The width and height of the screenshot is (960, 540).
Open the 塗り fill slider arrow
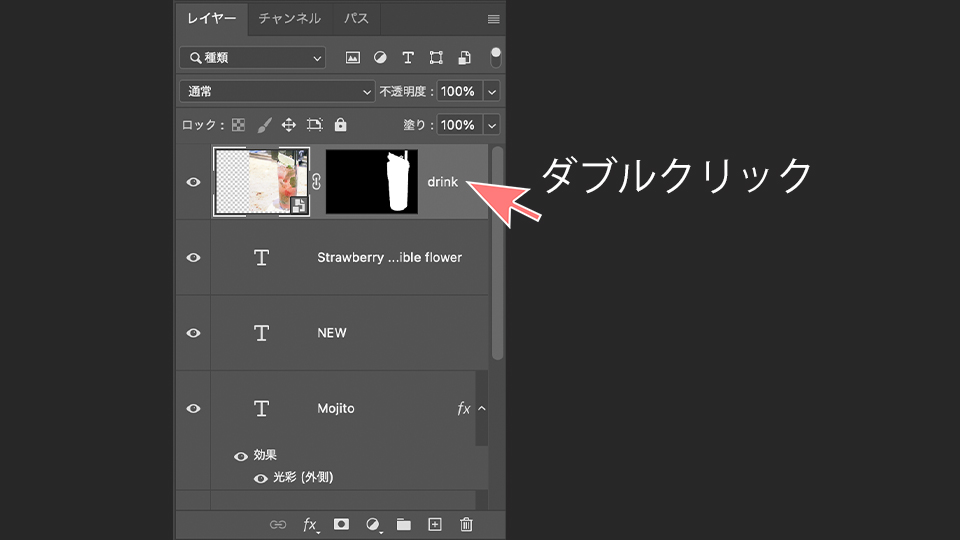492,125
